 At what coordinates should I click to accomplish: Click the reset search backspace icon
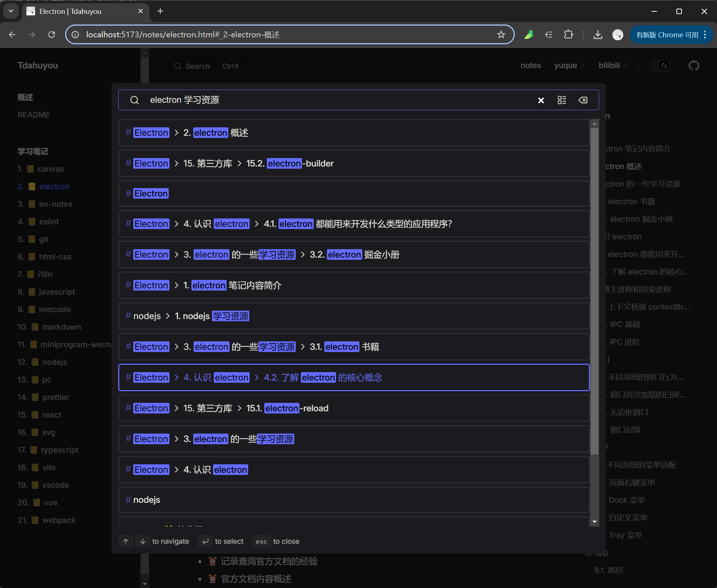click(x=583, y=100)
